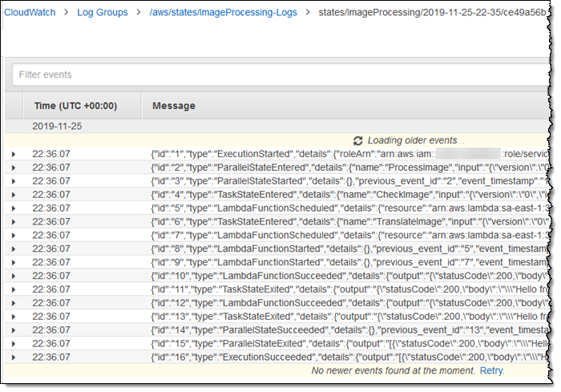Click the Filter events search field
Image resolution: width=561 pixels, height=392 pixels.
point(280,75)
